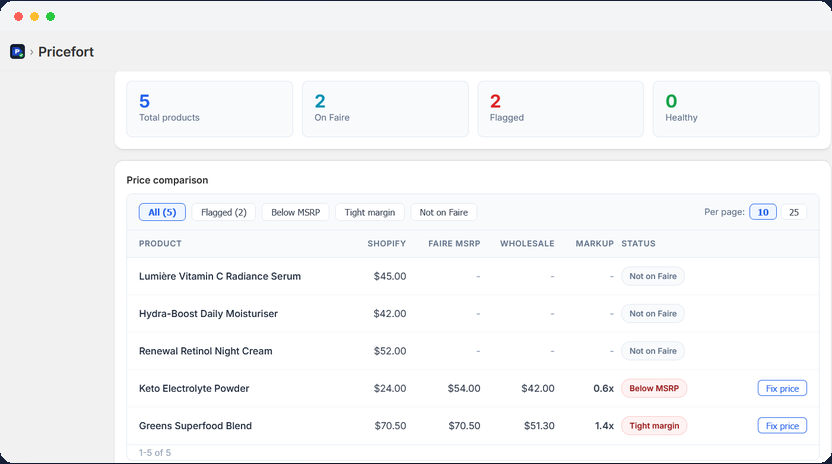Click the $52.00 Shopify price
The width and height of the screenshot is (832, 464).
coord(390,351)
